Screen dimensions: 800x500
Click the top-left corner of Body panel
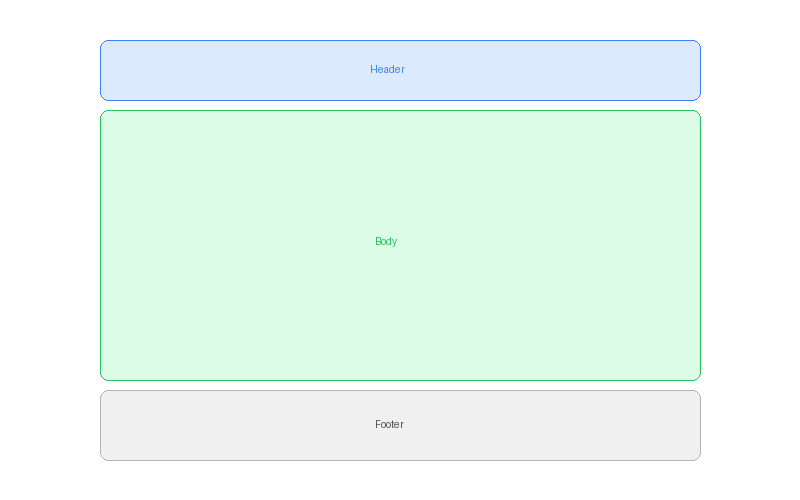pos(103,113)
